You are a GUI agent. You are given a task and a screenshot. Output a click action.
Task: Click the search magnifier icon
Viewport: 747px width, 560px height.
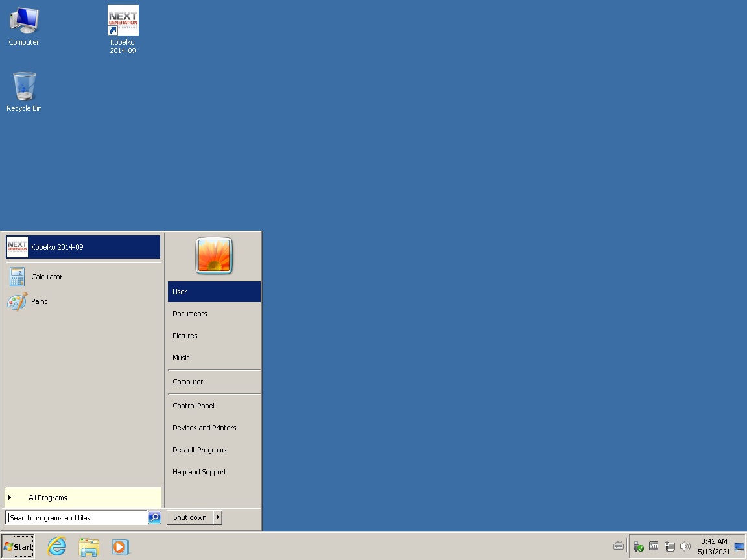click(154, 517)
